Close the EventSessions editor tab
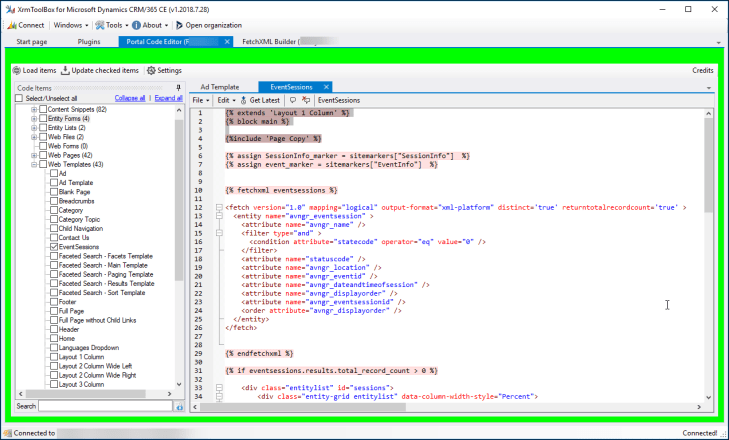 click(326, 87)
